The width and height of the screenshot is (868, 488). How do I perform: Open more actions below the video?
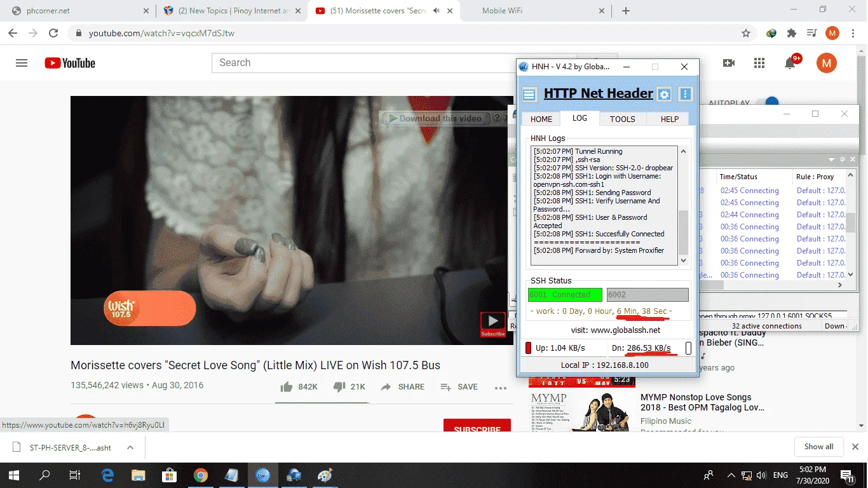pos(501,388)
